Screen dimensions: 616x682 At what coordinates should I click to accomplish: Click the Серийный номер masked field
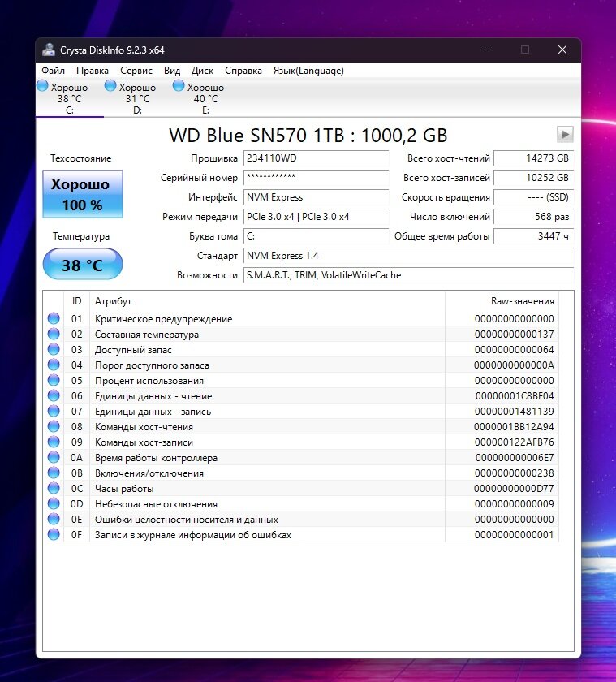pyautogui.click(x=316, y=178)
